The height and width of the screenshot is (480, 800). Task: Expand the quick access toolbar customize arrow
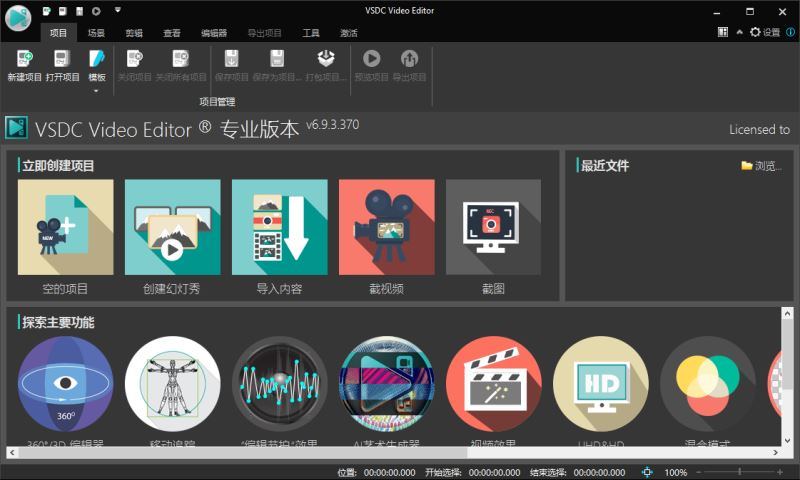pyautogui.click(x=117, y=10)
